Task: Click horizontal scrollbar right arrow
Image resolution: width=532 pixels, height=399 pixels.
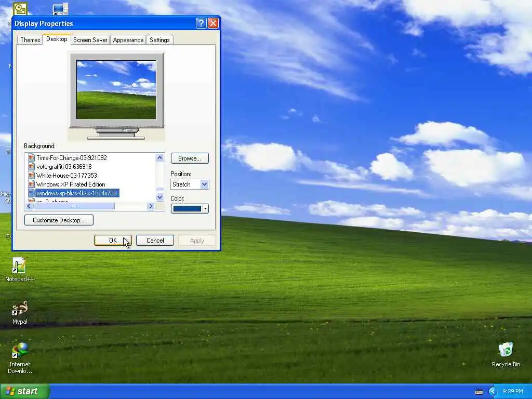Action: (151, 206)
